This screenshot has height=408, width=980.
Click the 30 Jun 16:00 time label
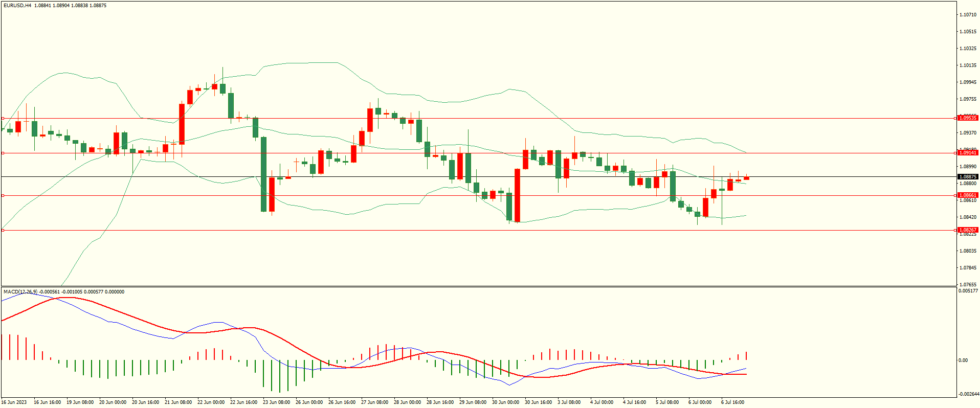tap(538, 402)
